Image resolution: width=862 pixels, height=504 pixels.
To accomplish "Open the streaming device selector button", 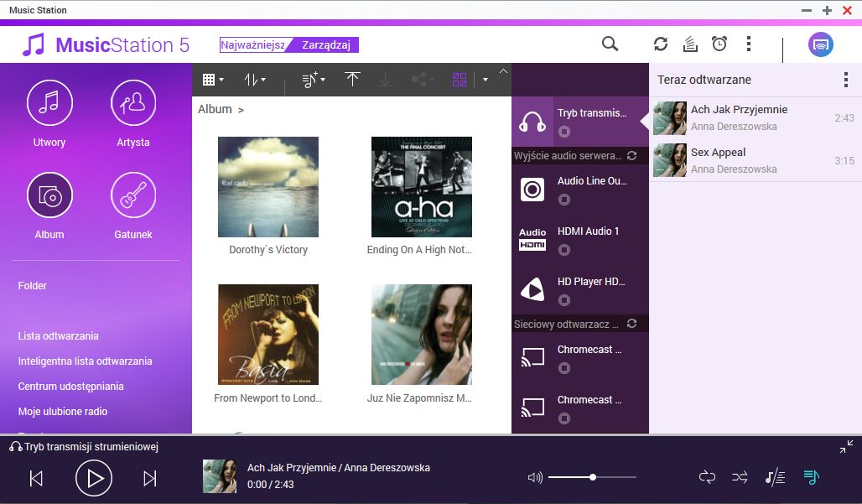I will pyautogui.click(x=820, y=44).
